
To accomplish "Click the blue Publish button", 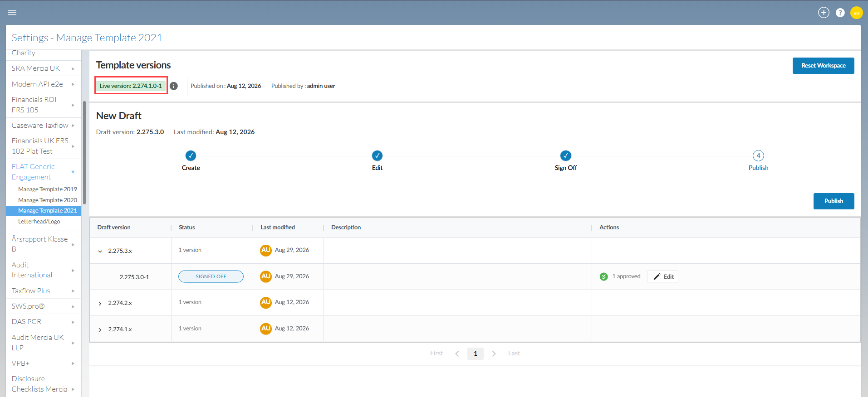I will click(834, 201).
